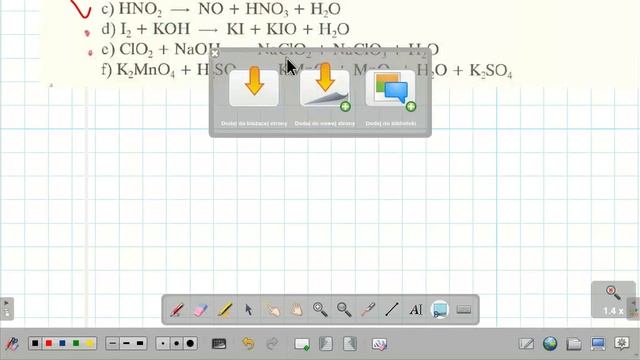Switch to Board mode

tap(526, 344)
